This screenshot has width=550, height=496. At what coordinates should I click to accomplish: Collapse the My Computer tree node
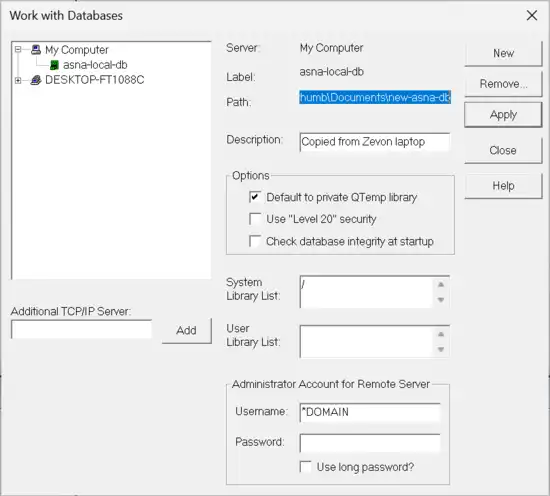(x=18, y=49)
